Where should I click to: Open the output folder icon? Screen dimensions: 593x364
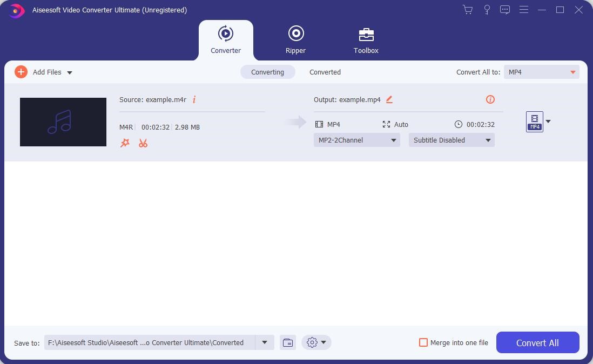tap(288, 342)
